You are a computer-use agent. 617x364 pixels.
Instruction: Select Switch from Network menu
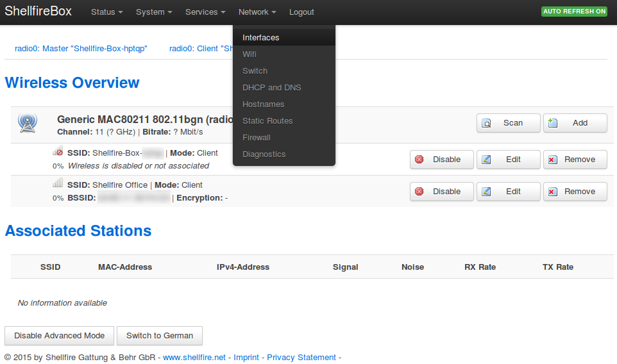284,70
